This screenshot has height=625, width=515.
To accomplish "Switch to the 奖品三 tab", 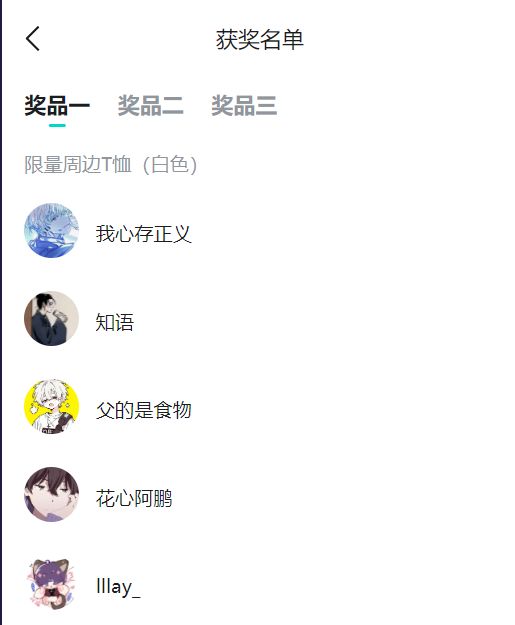I will point(244,106).
